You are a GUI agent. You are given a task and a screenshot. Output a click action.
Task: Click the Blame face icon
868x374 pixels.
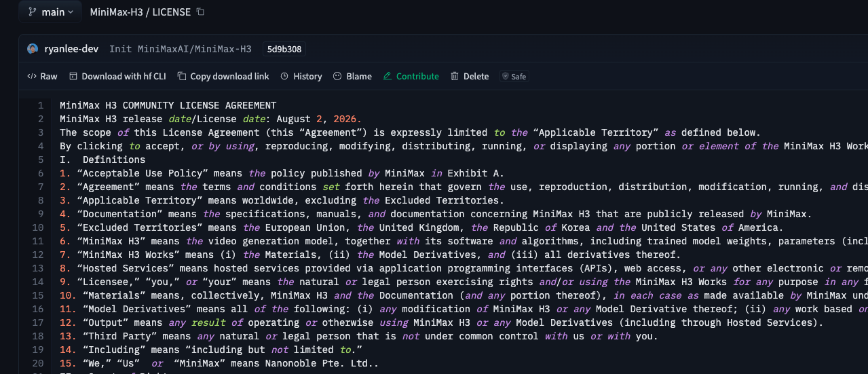tap(337, 76)
